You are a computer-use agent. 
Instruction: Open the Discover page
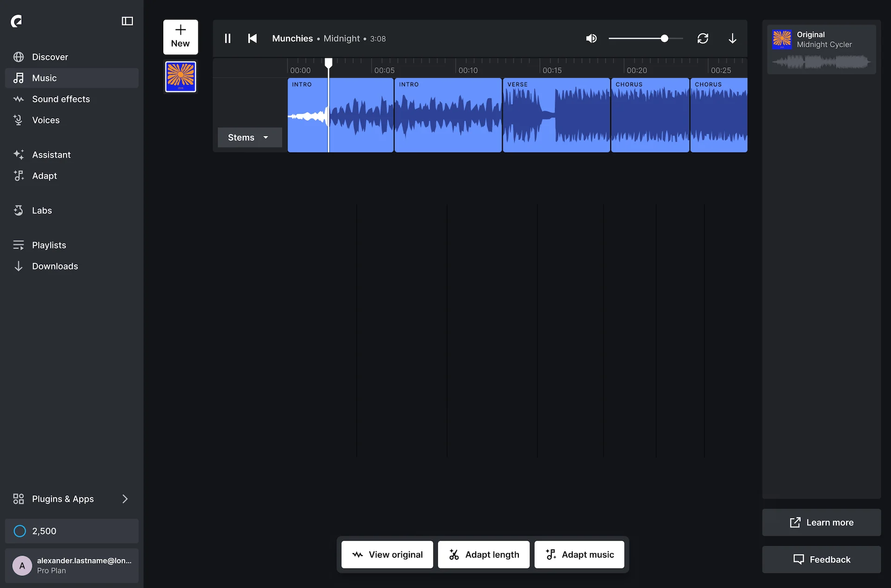click(50, 57)
